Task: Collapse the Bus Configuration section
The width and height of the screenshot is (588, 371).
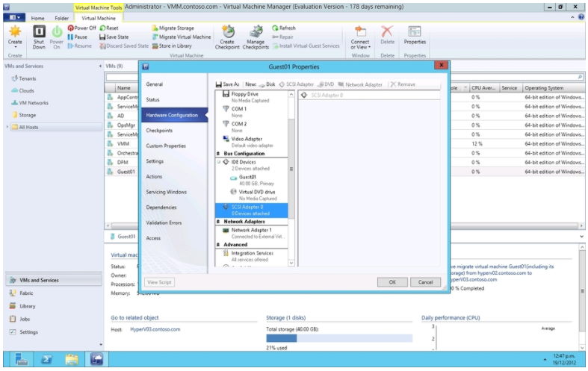Action: coord(218,154)
